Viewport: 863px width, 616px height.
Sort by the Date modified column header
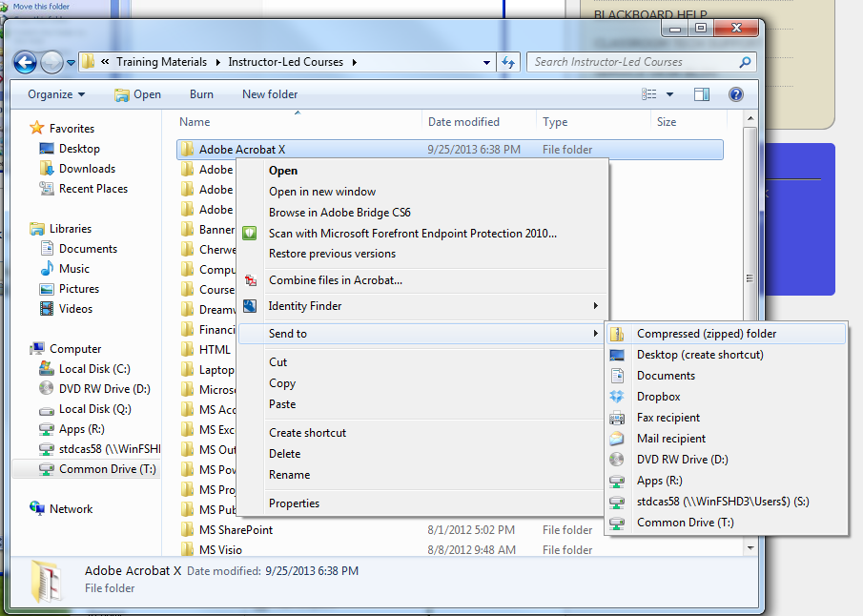coord(464,122)
